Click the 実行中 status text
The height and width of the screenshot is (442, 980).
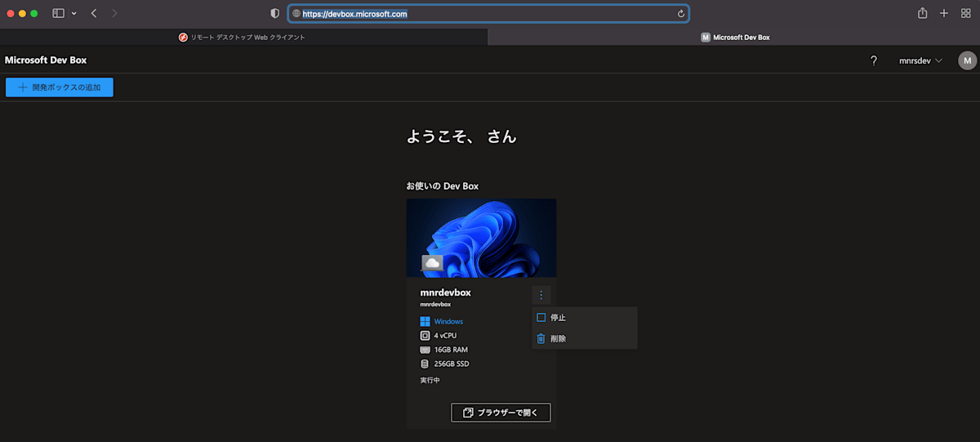coord(430,380)
